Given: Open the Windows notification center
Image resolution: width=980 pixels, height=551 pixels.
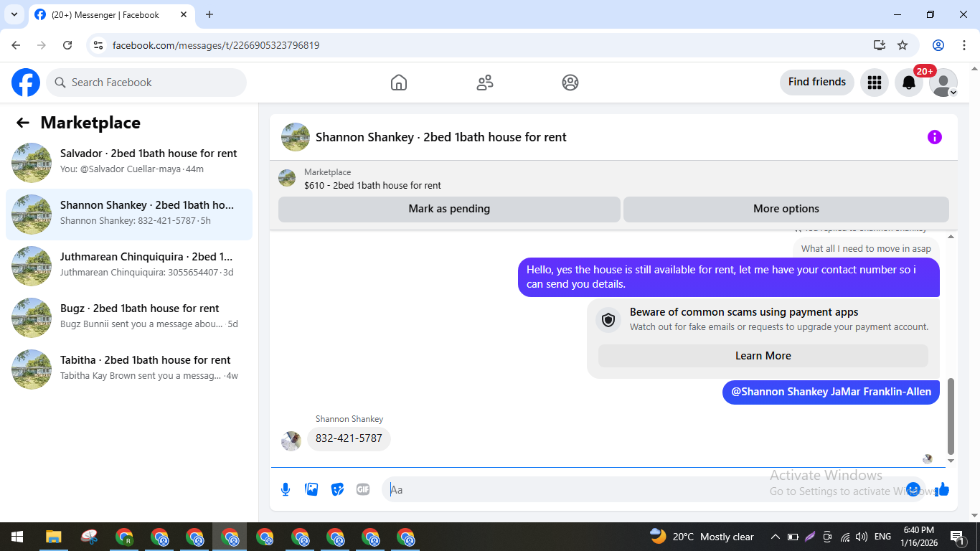Looking at the screenshot, I should (957, 537).
